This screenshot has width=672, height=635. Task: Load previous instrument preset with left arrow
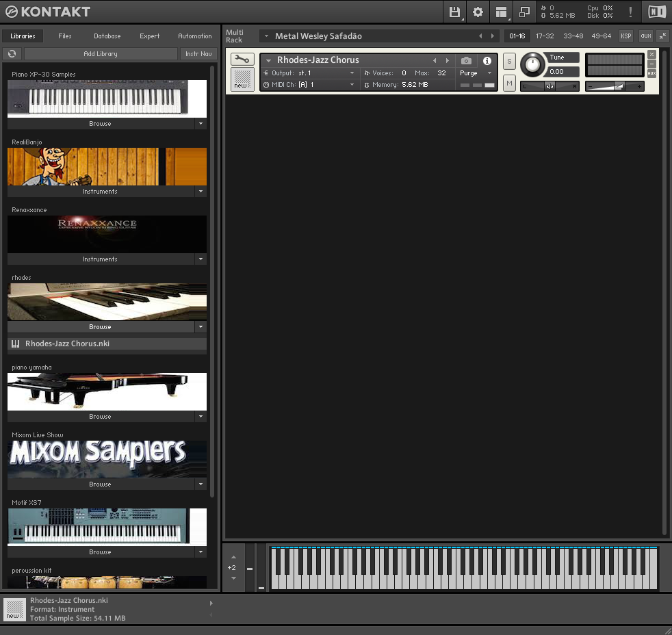point(435,60)
